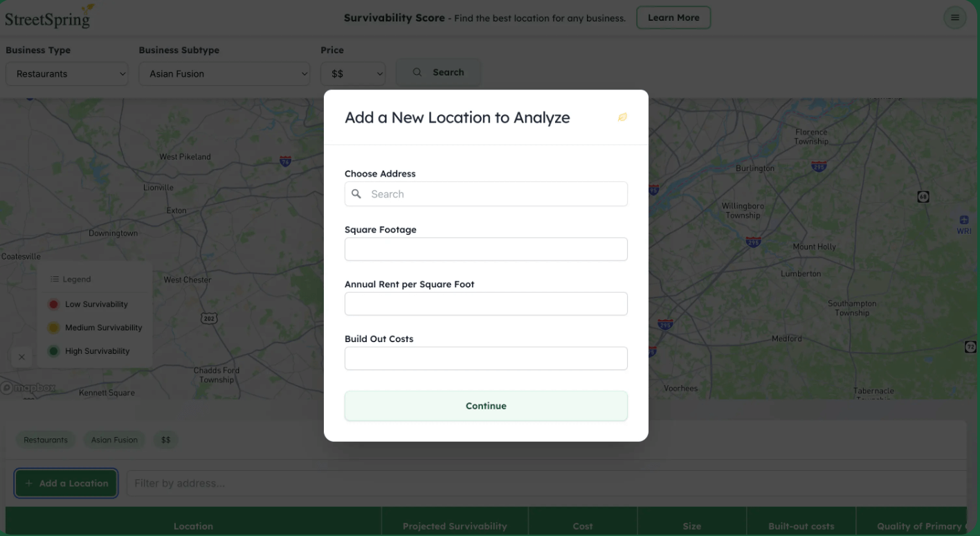Open the Price dropdown showing $$
Screen dimensions: 980x536
(x=353, y=73)
